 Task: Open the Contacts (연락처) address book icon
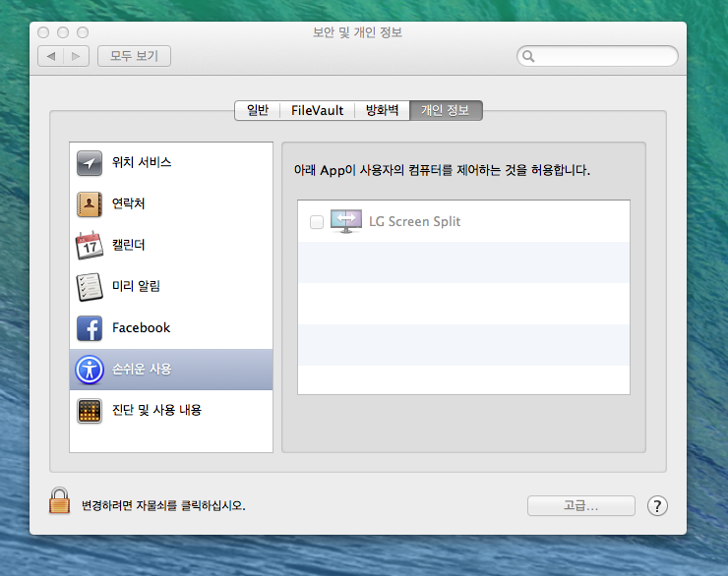click(x=90, y=204)
